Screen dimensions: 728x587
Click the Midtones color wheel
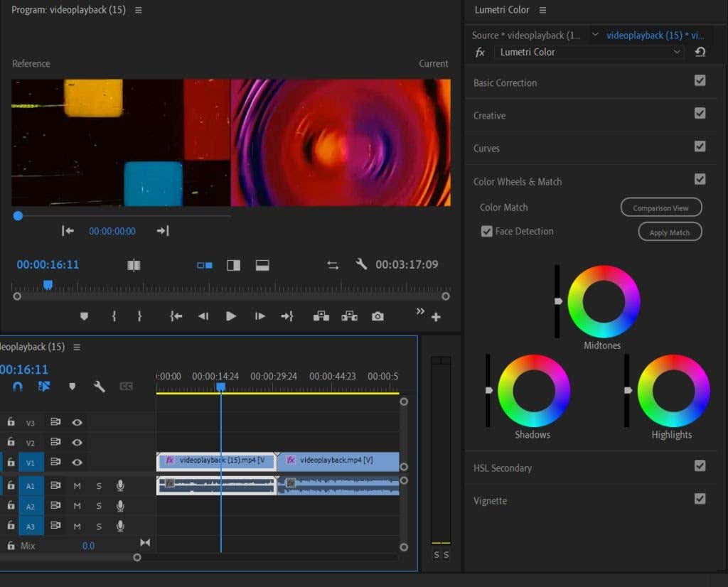604,301
